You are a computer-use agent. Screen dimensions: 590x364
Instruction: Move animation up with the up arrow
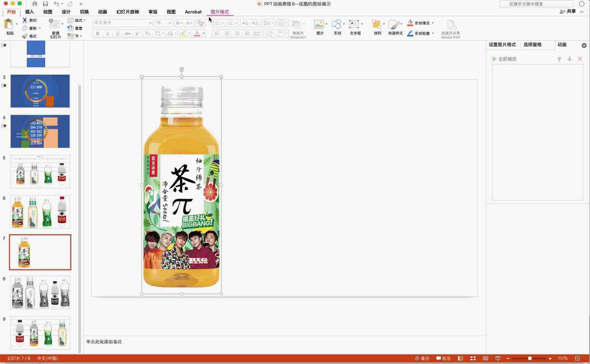pos(559,59)
